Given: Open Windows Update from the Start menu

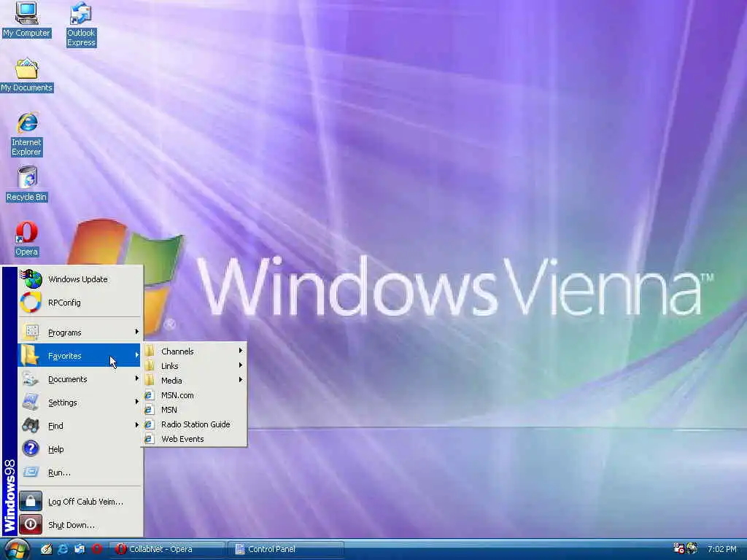Looking at the screenshot, I should (80, 279).
